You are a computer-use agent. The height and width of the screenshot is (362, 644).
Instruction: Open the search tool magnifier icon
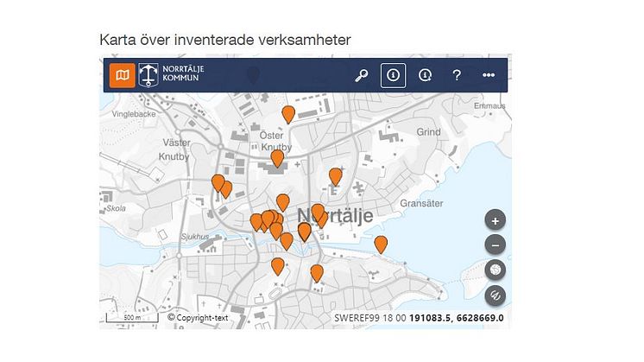coord(362,76)
